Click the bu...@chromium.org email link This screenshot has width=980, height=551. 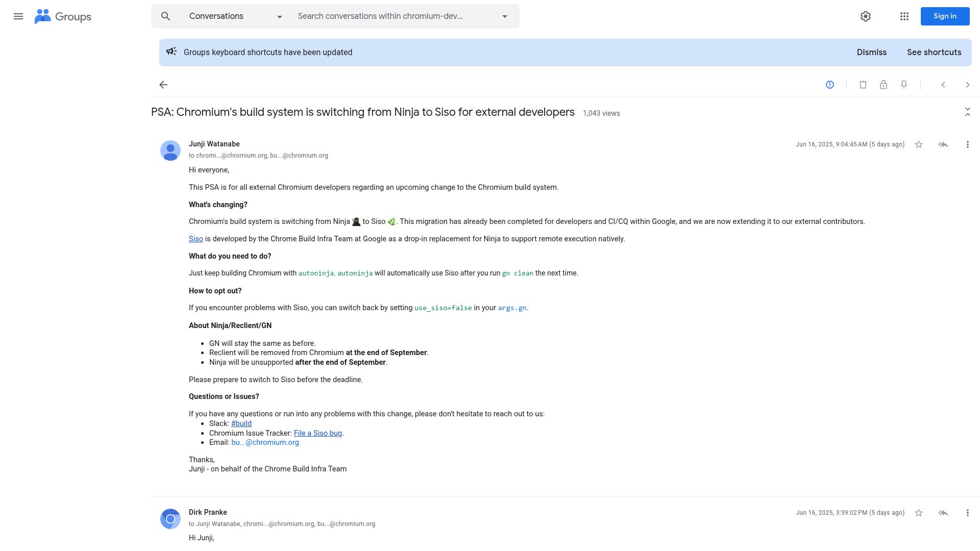point(265,442)
